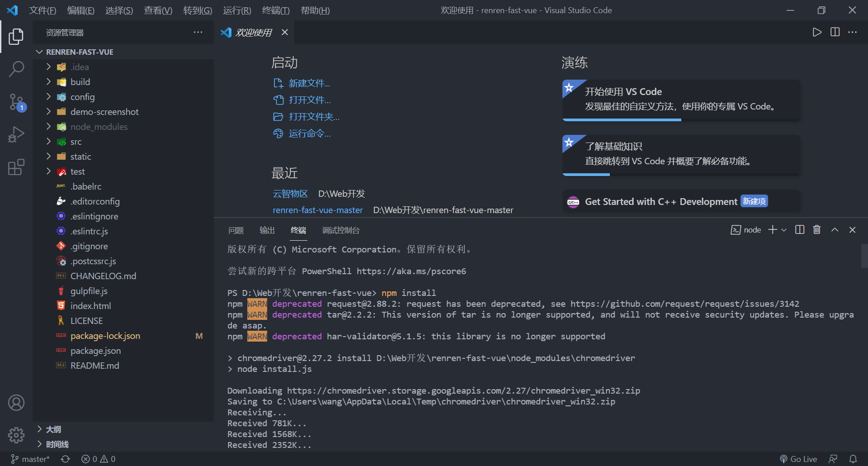Viewport: 868px width, 466px height.
Task: Synchronize changes in status bar
Action: pos(66,459)
